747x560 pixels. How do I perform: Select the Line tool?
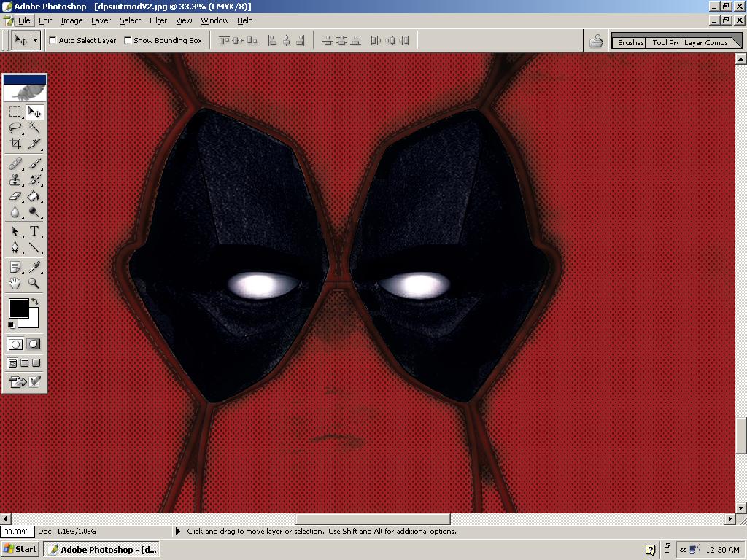(35, 247)
